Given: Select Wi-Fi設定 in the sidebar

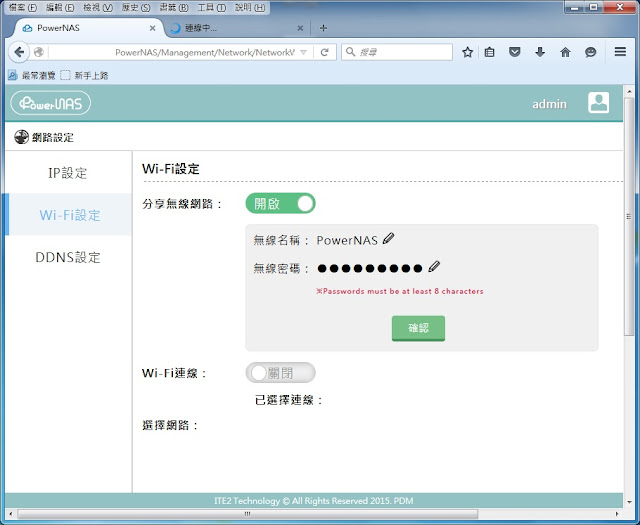Looking at the screenshot, I should tap(70, 215).
